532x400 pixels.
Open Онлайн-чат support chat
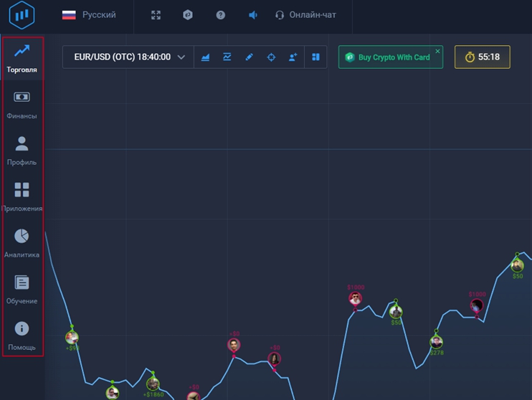click(x=305, y=15)
